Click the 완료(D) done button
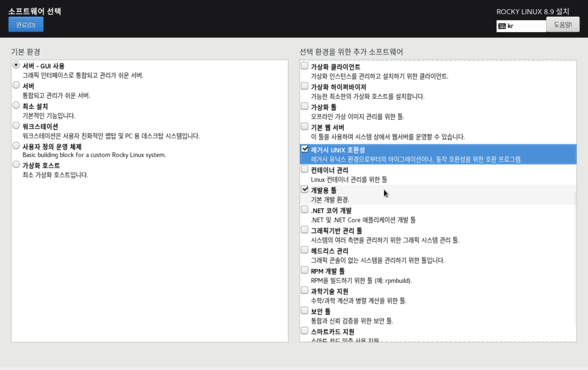This screenshot has height=370, width=588. (x=26, y=25)
